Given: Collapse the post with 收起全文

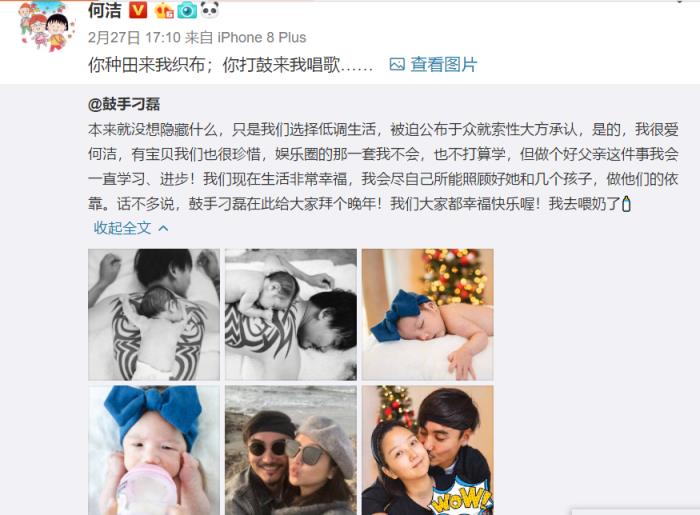Looking at the screenshot, I should pyautogui.click(x=122, y=228).
